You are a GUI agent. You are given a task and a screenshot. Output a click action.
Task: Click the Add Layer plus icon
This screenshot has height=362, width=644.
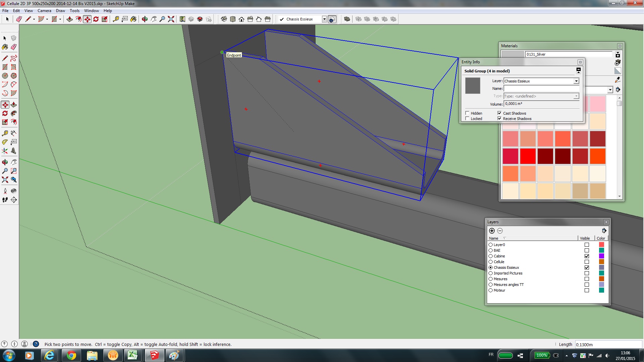click(492, 231)
